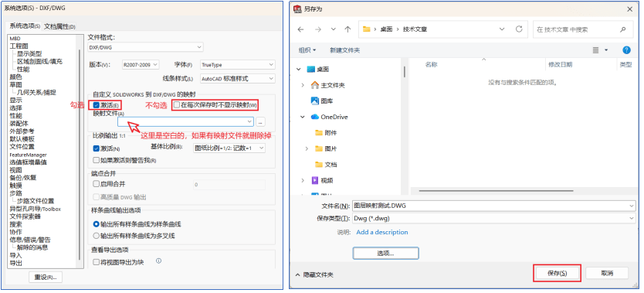Browse for mapping file with ... button

pyautogui.click(x=260, y=121)
